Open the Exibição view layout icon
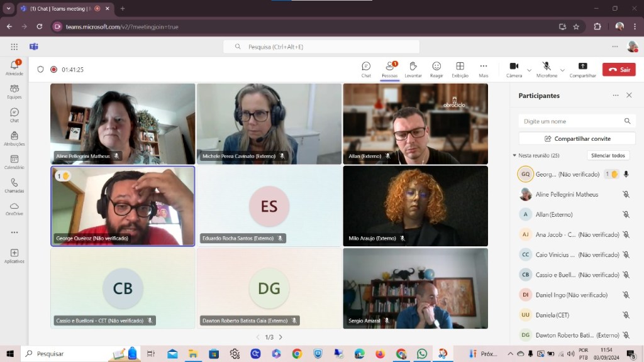Screen dimensions: 644x362 (x=460, y=69)
